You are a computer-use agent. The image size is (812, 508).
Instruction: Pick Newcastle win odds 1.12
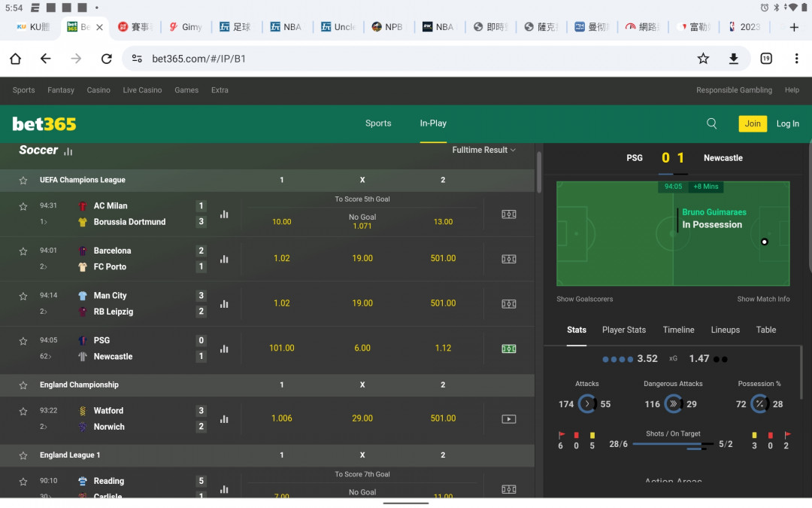coord(443,348)
